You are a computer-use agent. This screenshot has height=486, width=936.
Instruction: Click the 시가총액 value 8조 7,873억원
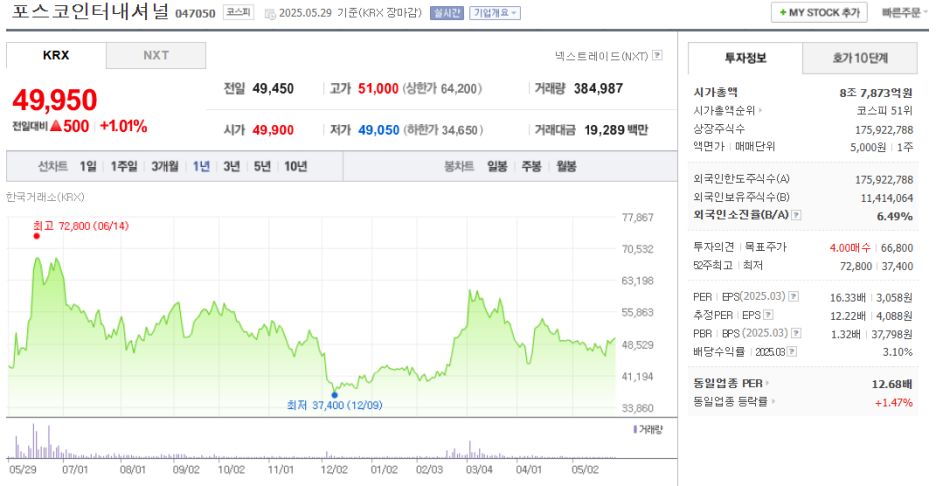coord(876,93)
